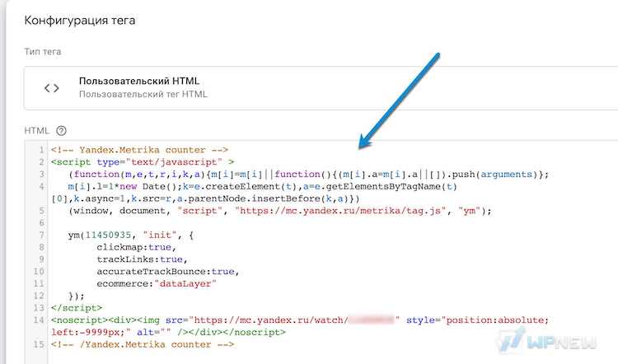Click the closing /Yandex.Metrika counter comment

pyautogui.click(x=143, y=344)
